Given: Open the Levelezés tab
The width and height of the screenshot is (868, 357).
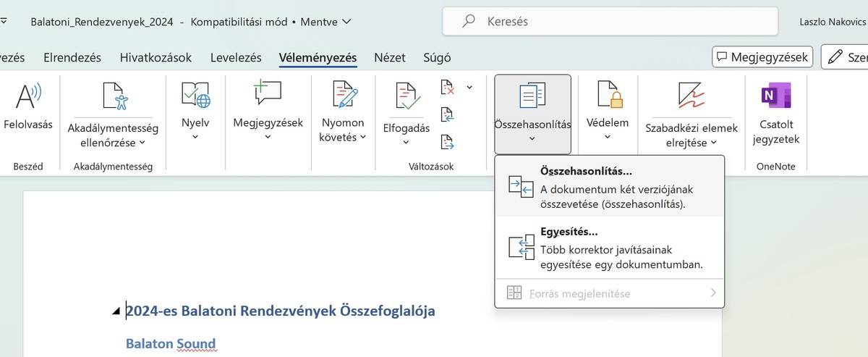Looking at the screenshot, I should (x=235, y=58).
